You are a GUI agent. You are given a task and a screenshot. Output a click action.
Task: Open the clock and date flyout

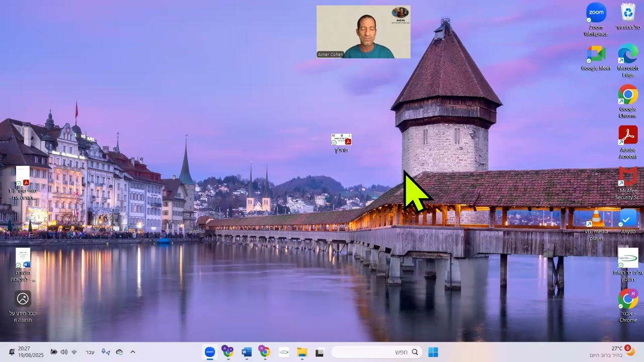tap(31, 351)
